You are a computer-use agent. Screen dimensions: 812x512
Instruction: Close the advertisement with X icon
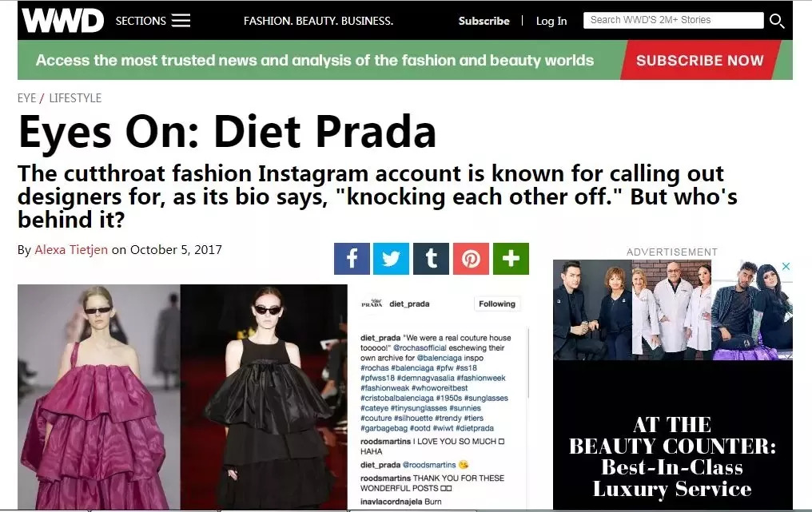[786, 266]
